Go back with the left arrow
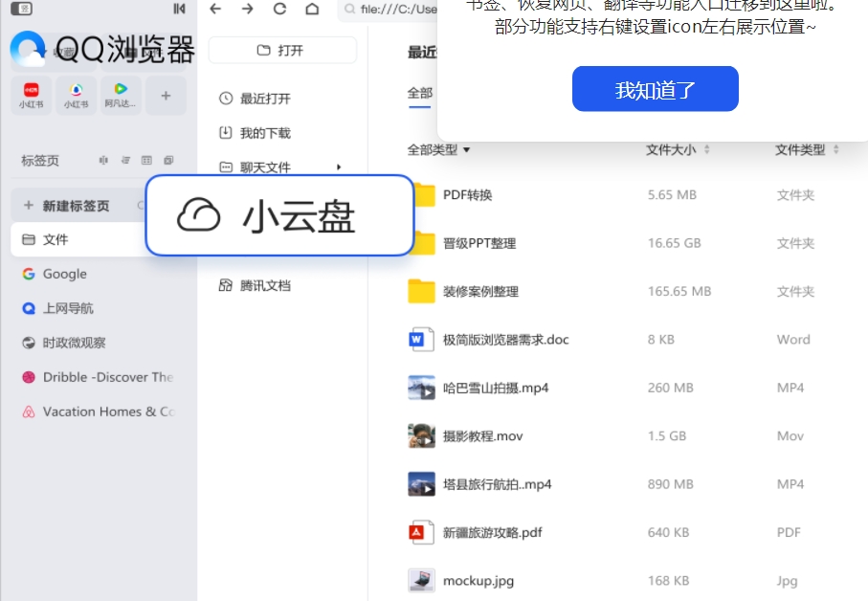The height and width of the screenshot is (601, 868). 215,9
